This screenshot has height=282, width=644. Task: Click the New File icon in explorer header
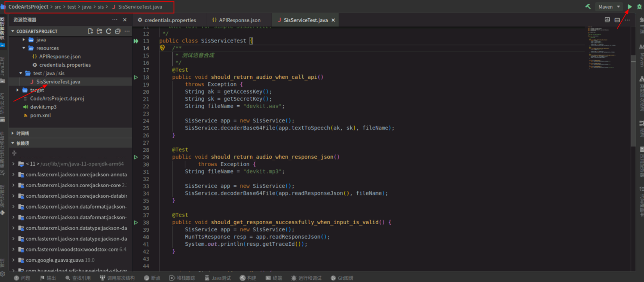90,31
